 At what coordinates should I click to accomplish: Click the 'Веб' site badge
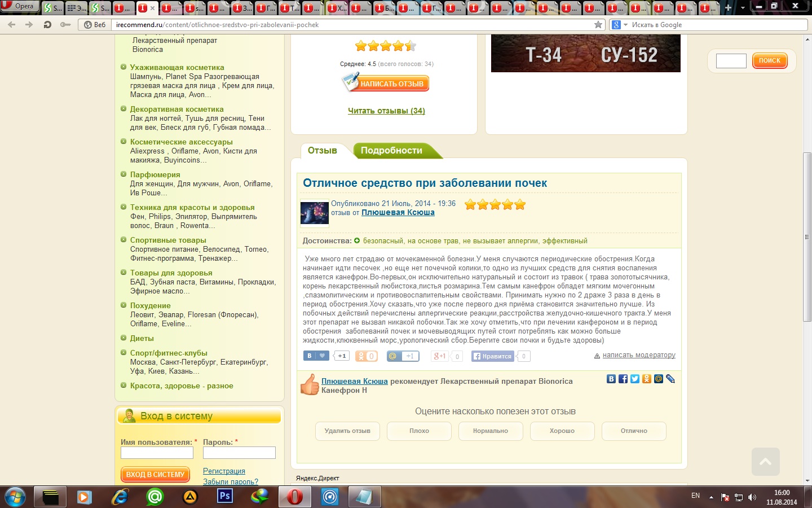pyautogui.click(x=95, y=25)
